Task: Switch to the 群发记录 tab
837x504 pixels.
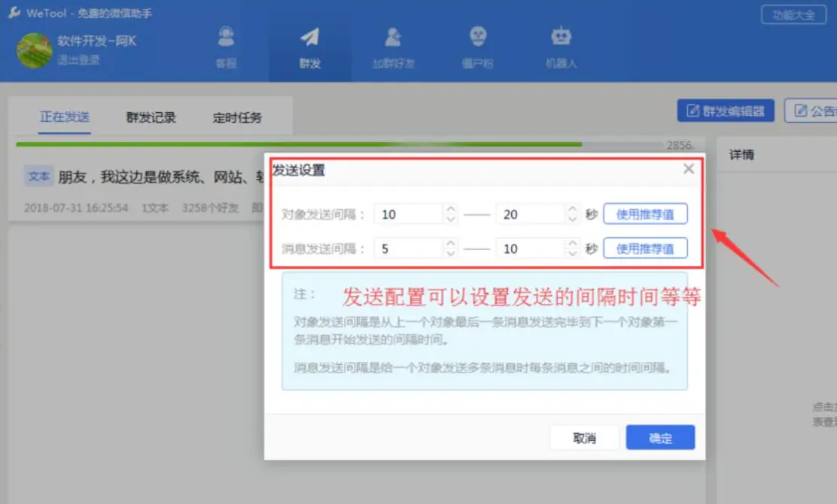Action: (151, 117)
